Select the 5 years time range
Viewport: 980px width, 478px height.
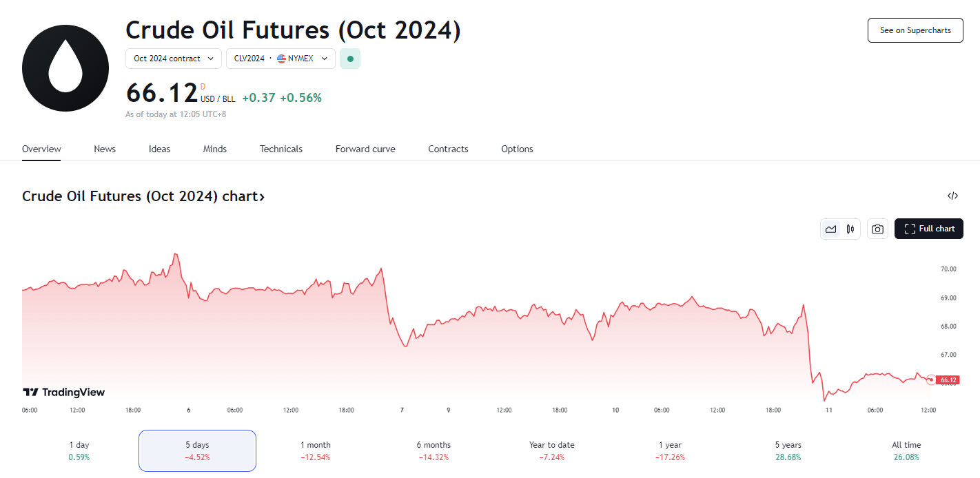(x=788, y=450)
